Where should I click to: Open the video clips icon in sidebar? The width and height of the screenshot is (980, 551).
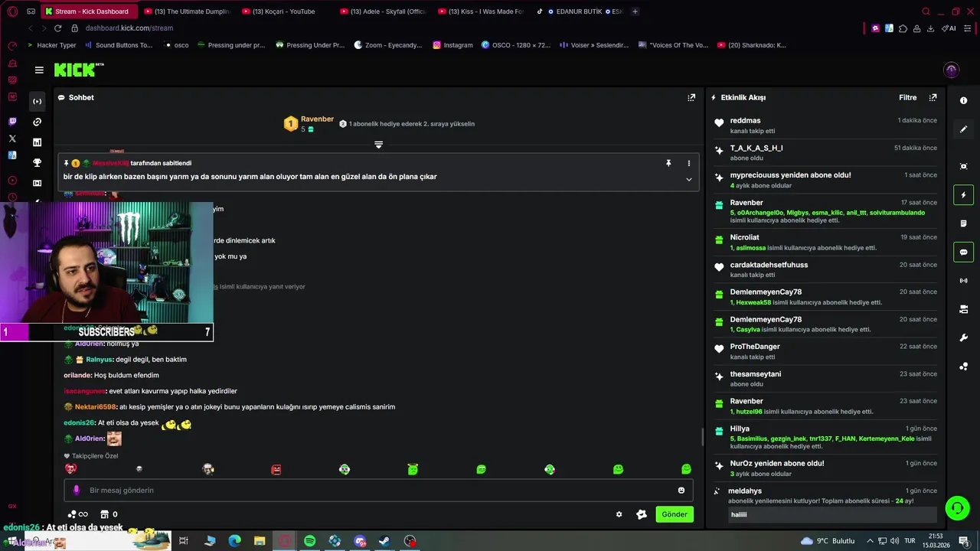(37, 183)
